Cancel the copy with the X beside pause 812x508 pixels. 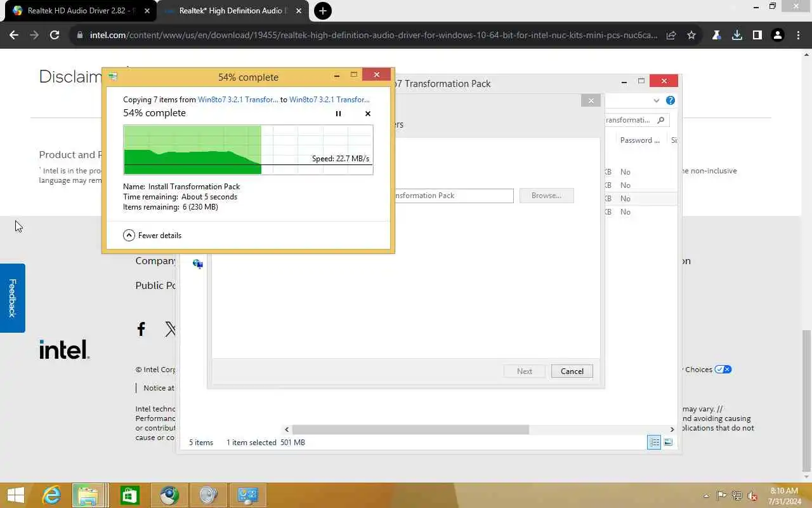pos(368,114)
